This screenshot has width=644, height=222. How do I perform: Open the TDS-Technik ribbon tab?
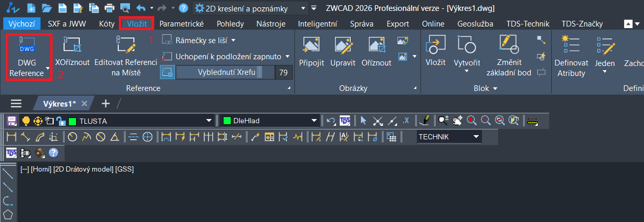coord(527,24)
